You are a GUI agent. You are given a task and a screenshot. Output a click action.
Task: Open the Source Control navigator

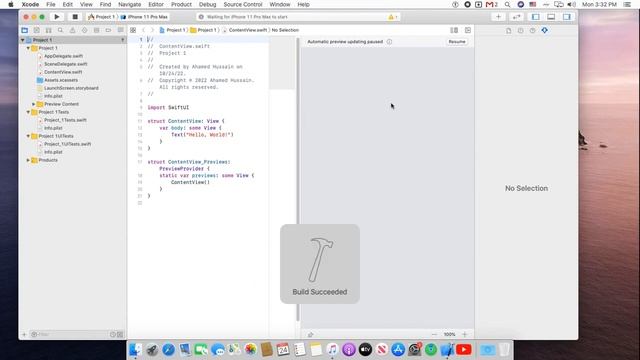(36, 30)
